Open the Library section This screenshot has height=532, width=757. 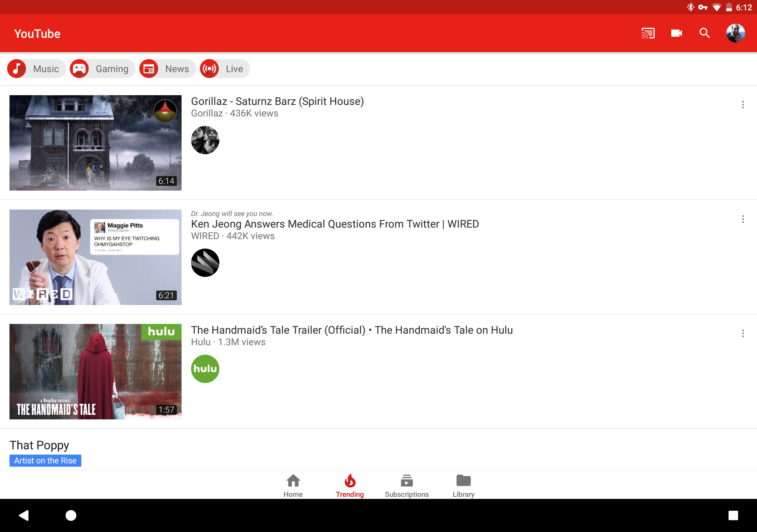[x=463, y=484]
